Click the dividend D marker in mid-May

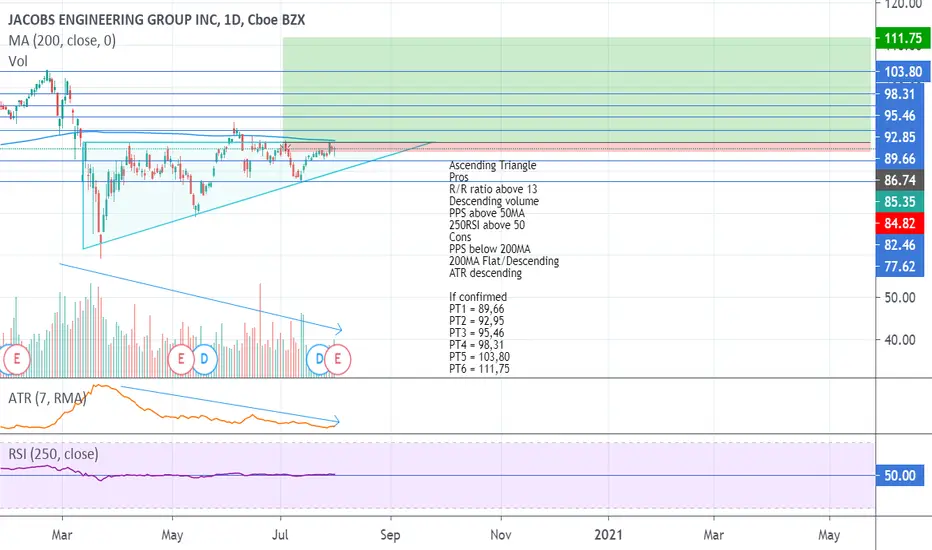(x=204, y=359)
